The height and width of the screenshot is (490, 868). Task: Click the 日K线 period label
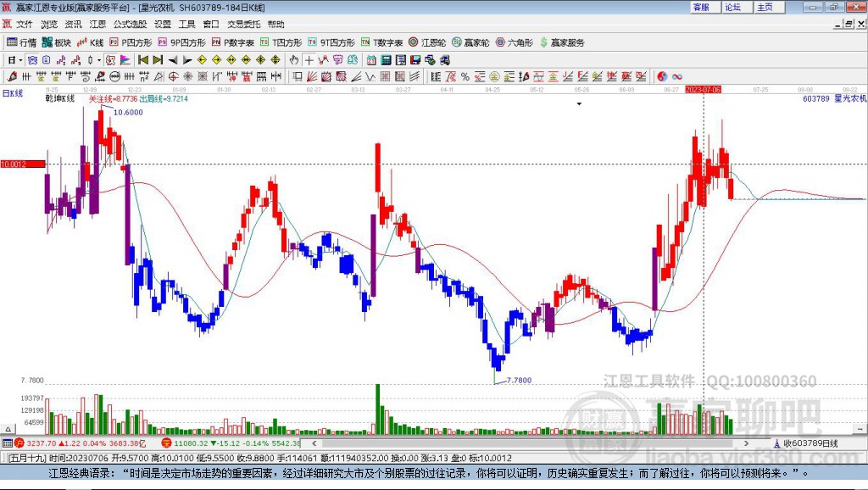(12, 93)
